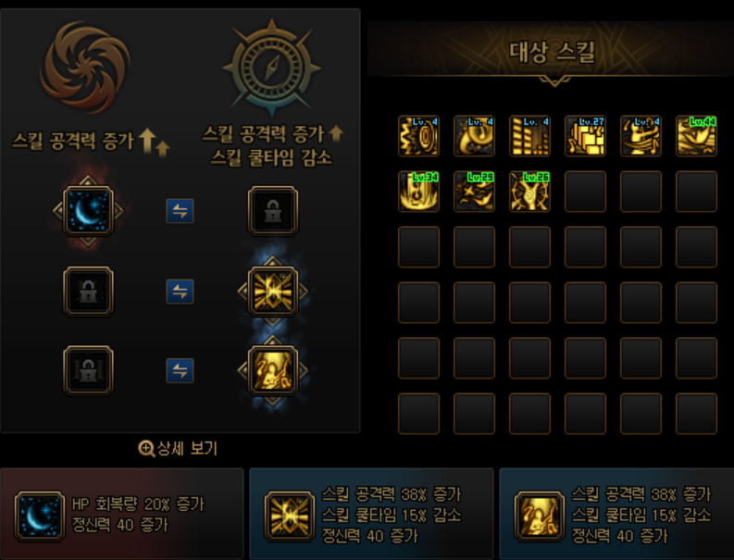Select the HP 회복량 20% 증가 info card
Image resolution: width=734 pixels, height=560 pixels.
122,514
